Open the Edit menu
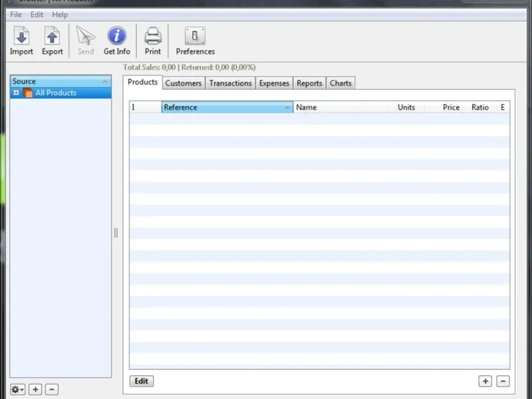The image size is (532, 399). pos(37,15)
